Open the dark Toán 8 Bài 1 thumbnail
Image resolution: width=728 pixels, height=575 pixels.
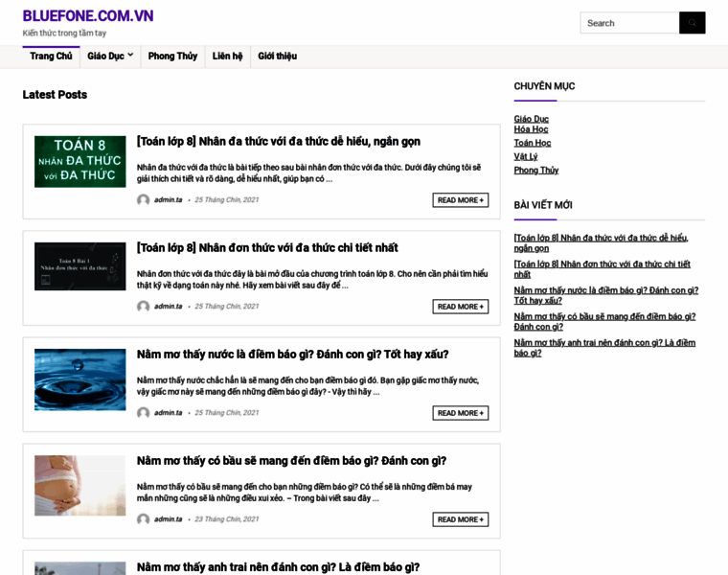point(80,266)
